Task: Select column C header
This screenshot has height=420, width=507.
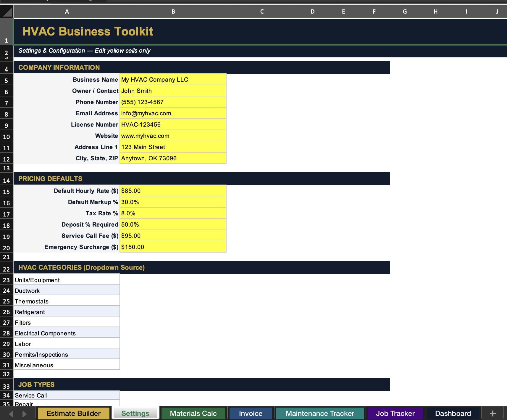Action: pyautogui.click(x=262, y=12)
